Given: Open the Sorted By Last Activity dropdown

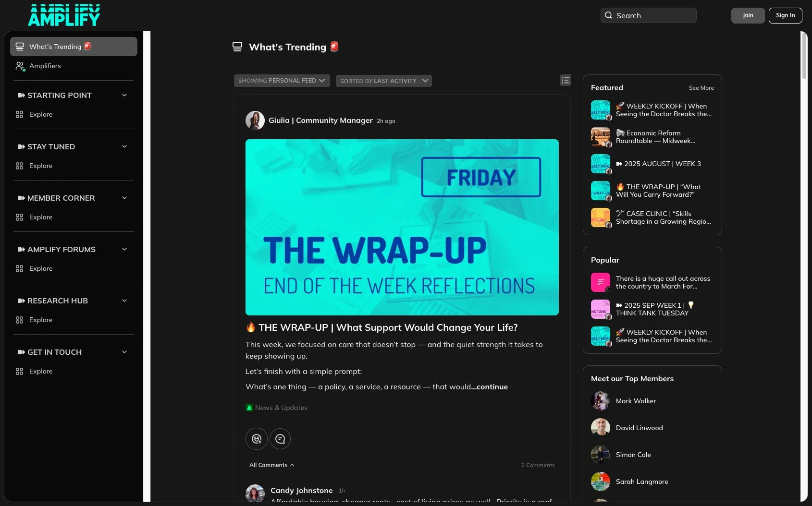Looking at the screenshot, I should (x=384, y=81).
